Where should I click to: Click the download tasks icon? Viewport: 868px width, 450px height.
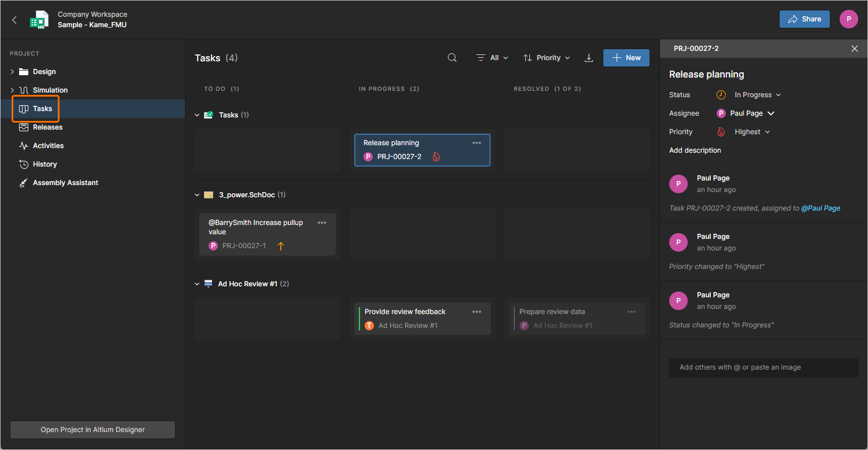(x=589, y=57)
